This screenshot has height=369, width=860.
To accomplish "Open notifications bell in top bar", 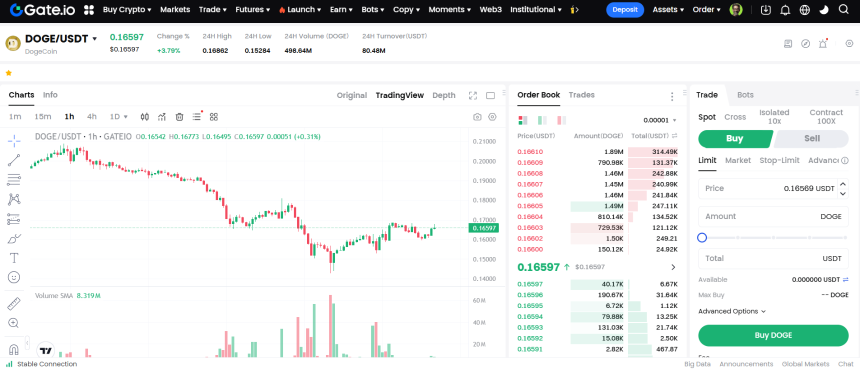I will (x=785, y=10).
